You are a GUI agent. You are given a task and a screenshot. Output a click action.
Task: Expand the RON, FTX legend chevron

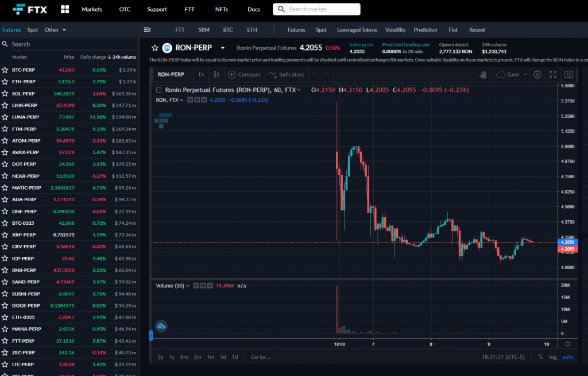pyautogui.click(x=181, y=100)
